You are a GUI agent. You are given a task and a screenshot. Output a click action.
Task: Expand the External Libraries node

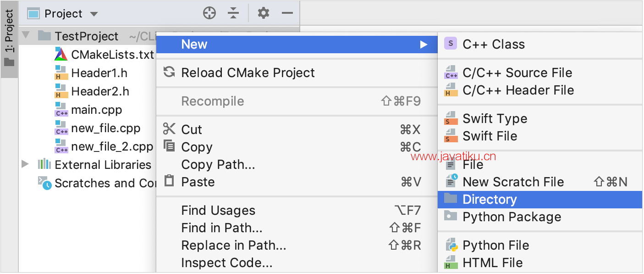(x=25, y=164)
